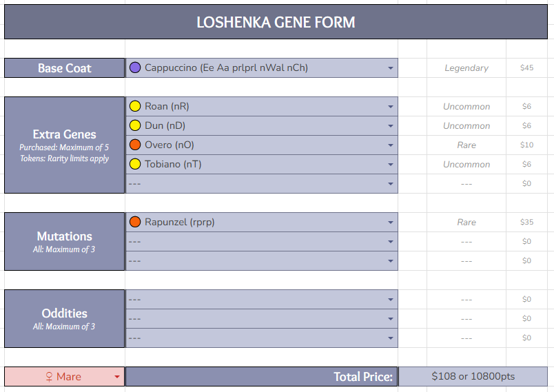554x392 pixels.
Task: Expand the Roan (nR) gene dropdown
Action: 391,107
